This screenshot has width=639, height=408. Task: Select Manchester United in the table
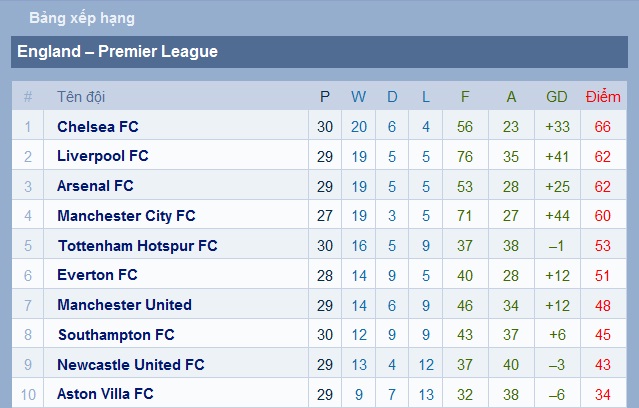[x=124, y=305]
